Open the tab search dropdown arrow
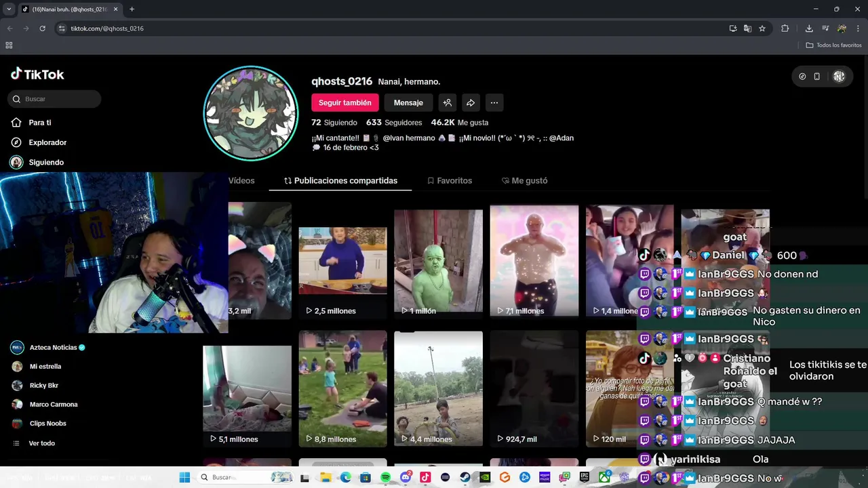The image size is (868, 488). coord(9,9)
